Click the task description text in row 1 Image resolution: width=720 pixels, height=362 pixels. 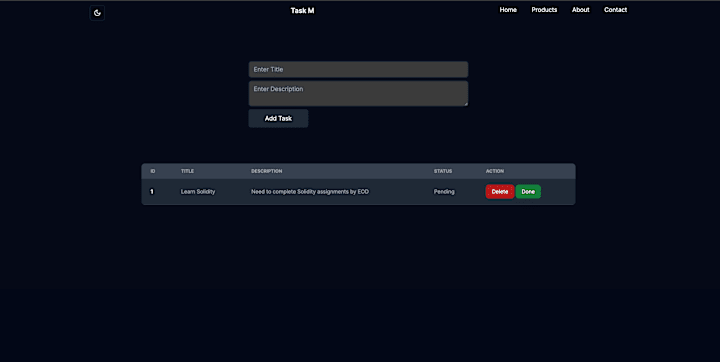[310, 192]
